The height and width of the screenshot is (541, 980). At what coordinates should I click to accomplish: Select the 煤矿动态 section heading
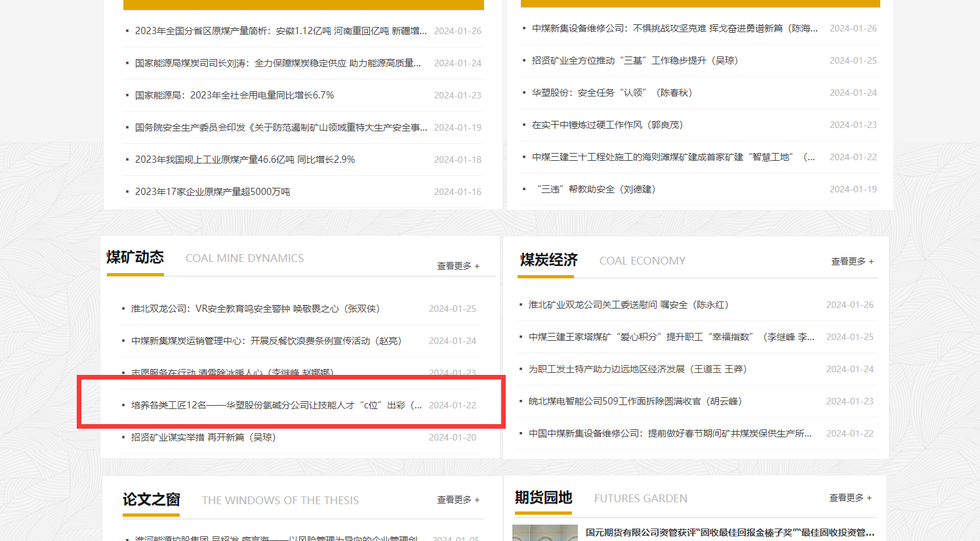click(135, 257)
